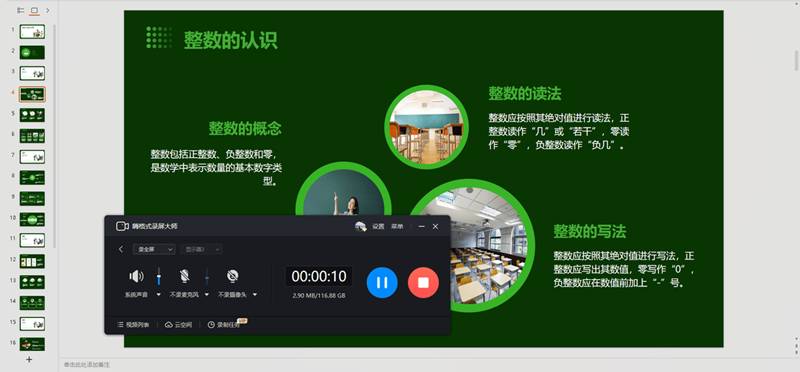Viewport: 800px width, 372px height.
Task: Click the paragraph starting 整数包括正整数
Action: [216, 168]
